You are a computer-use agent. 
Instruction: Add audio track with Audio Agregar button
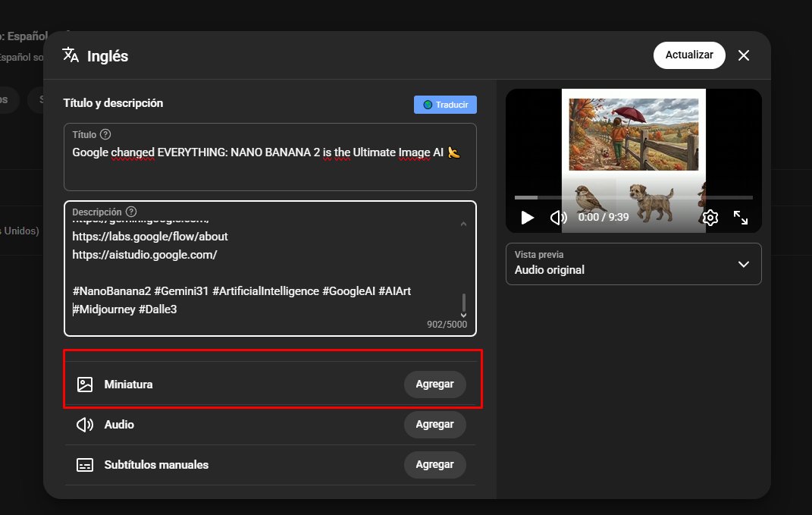click(x=434, y=424)
